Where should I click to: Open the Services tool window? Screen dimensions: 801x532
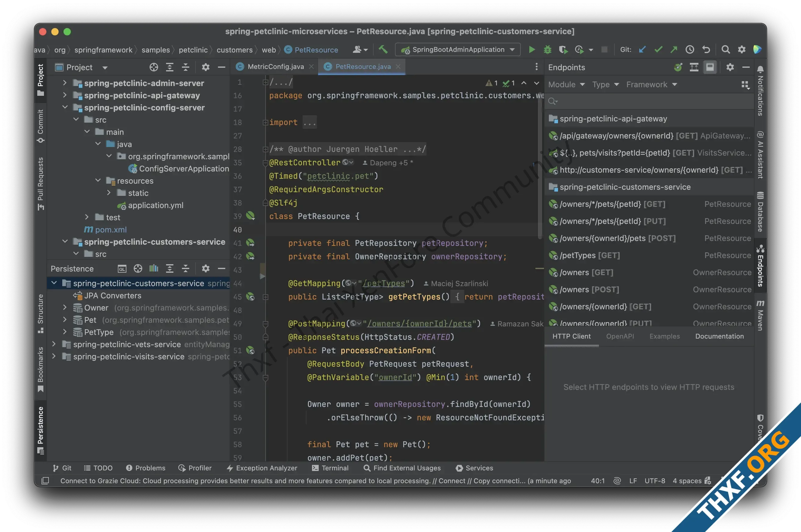coord(474,468)
